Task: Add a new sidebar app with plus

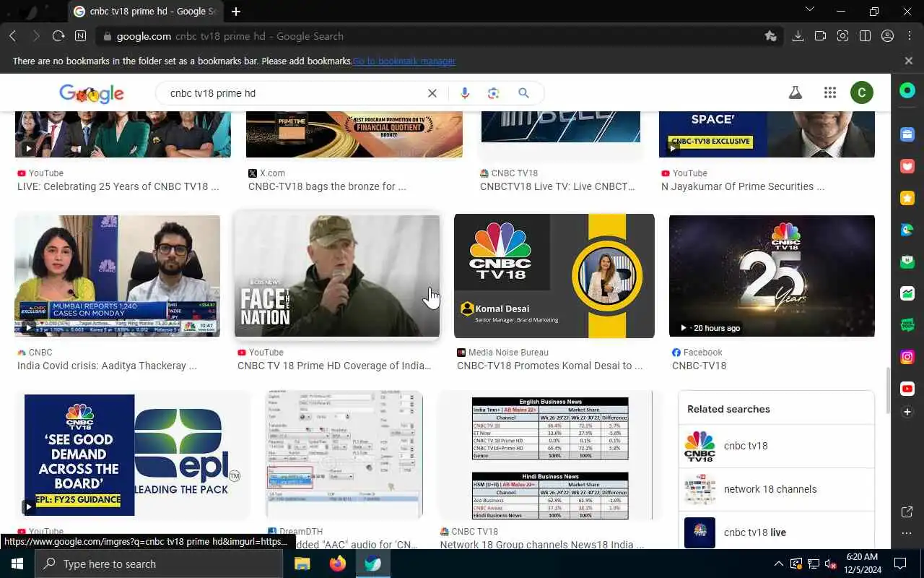Action: click(907, 412)
